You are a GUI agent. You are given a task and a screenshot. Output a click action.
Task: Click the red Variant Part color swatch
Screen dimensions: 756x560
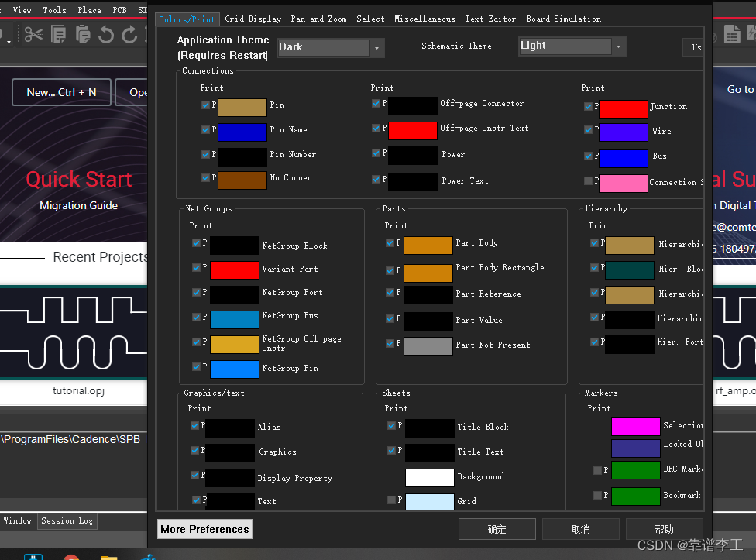coord(235,270)
